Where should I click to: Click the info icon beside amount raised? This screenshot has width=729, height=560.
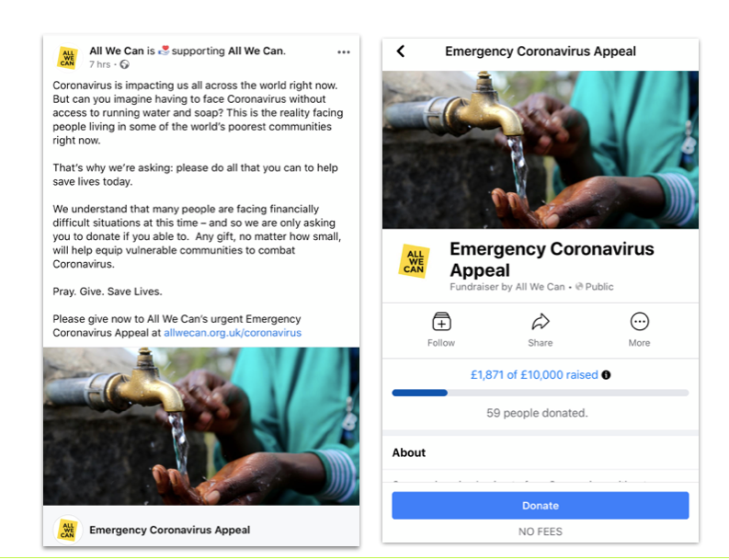coord(606,375)
